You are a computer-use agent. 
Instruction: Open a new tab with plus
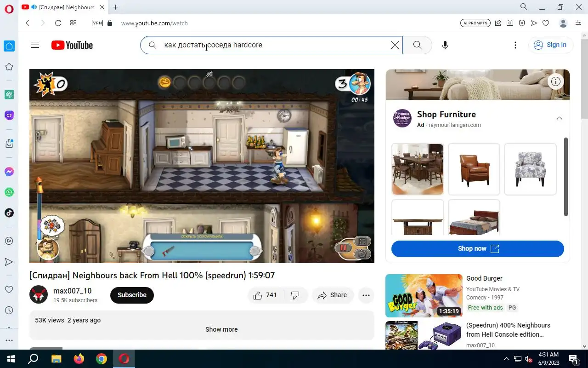click(116, 7)
